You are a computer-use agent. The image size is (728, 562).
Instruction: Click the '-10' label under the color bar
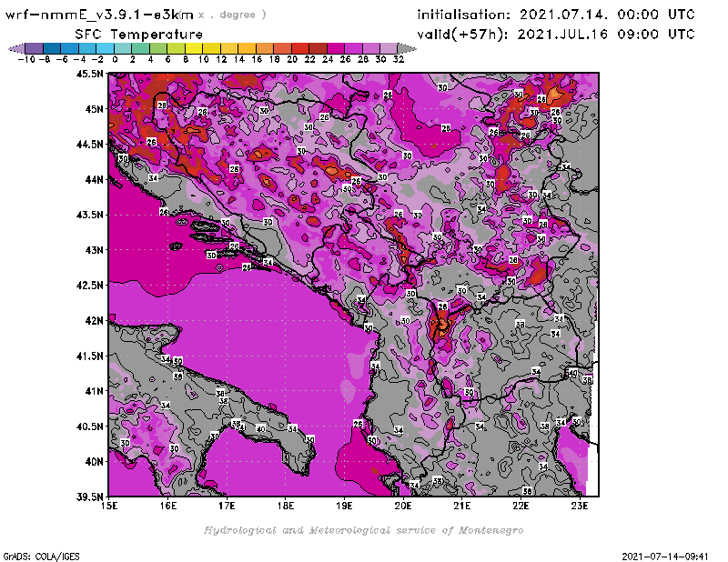(x=26, y=59)
